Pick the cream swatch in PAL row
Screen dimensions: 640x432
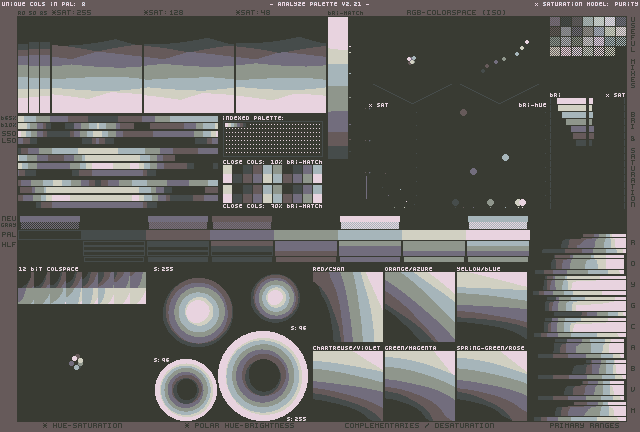pyautogui.click(x=434, y=235)
